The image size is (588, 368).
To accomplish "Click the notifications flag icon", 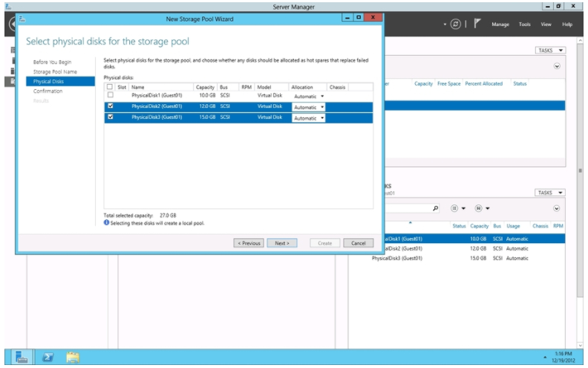I will click(x=477, y=24).
